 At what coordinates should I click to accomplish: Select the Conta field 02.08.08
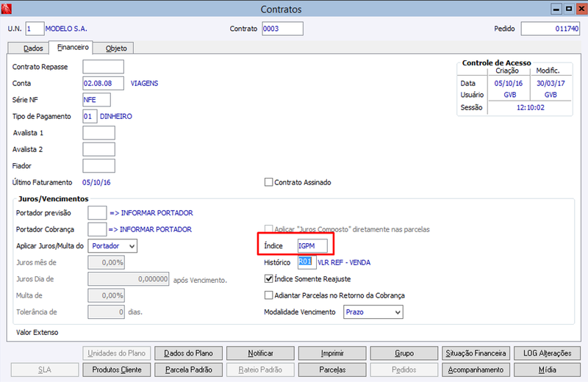(103, 83)
